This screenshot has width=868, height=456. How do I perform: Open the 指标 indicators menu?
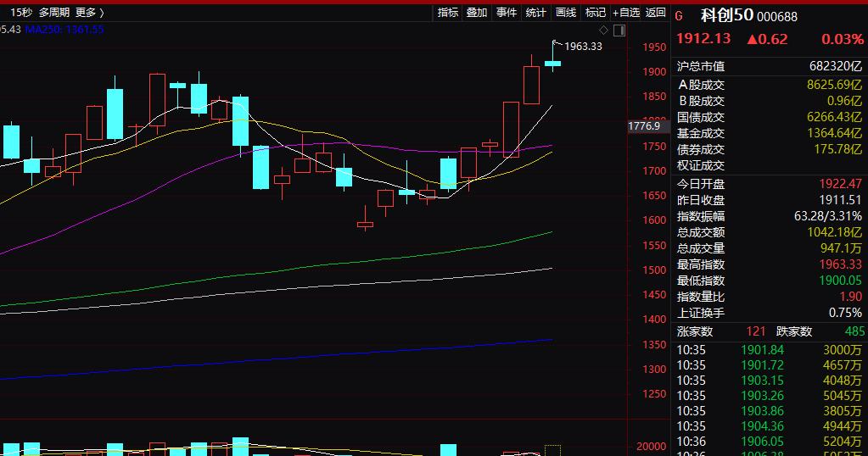pyautogui.click(x=447, y=12)
